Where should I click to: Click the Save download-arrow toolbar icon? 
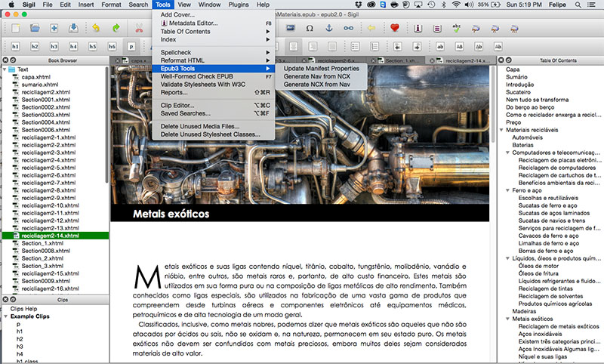pyautogui.click(x=73, y=28)
